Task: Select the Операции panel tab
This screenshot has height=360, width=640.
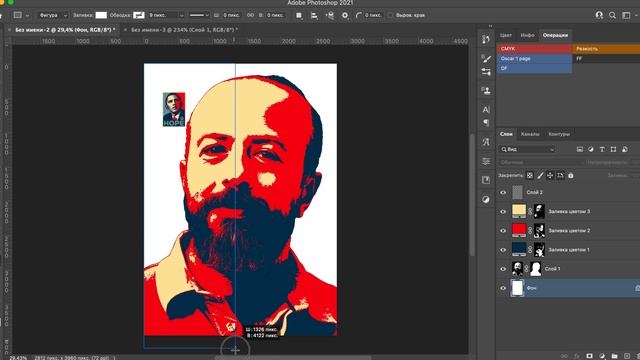Action: coord(555,36)
